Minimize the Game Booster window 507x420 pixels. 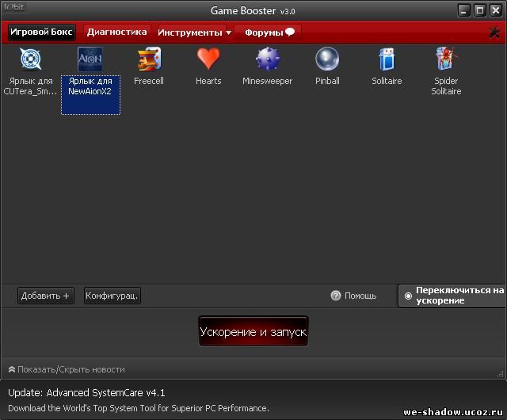pos(463,10)
